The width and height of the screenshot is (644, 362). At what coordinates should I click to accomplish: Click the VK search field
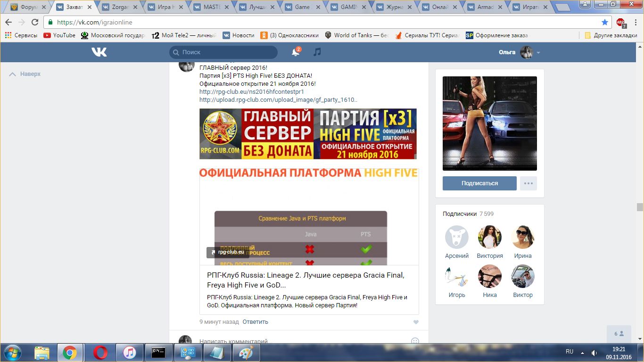223,52
